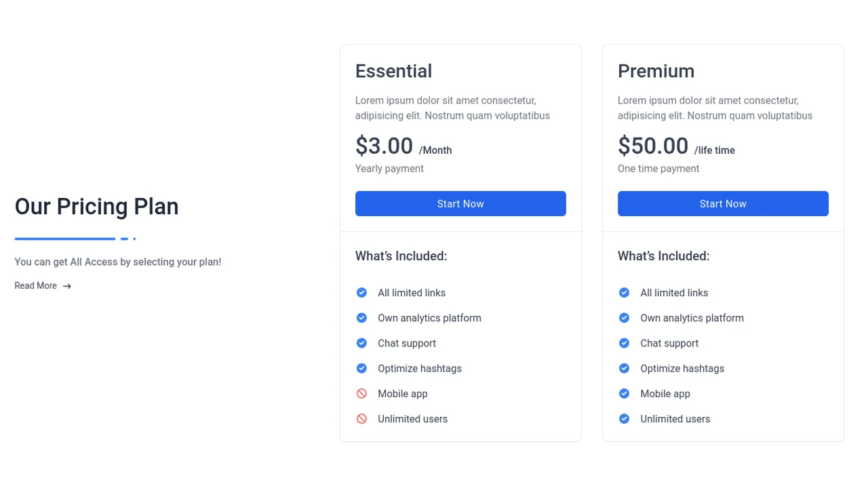
Task: Select the checkmark icon beside Chat support in Essential plan
Action: coord(361,343)
